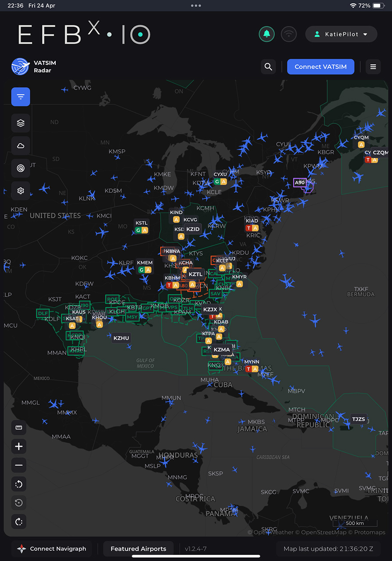Click the red T badge under MYNN

point(249,369)
